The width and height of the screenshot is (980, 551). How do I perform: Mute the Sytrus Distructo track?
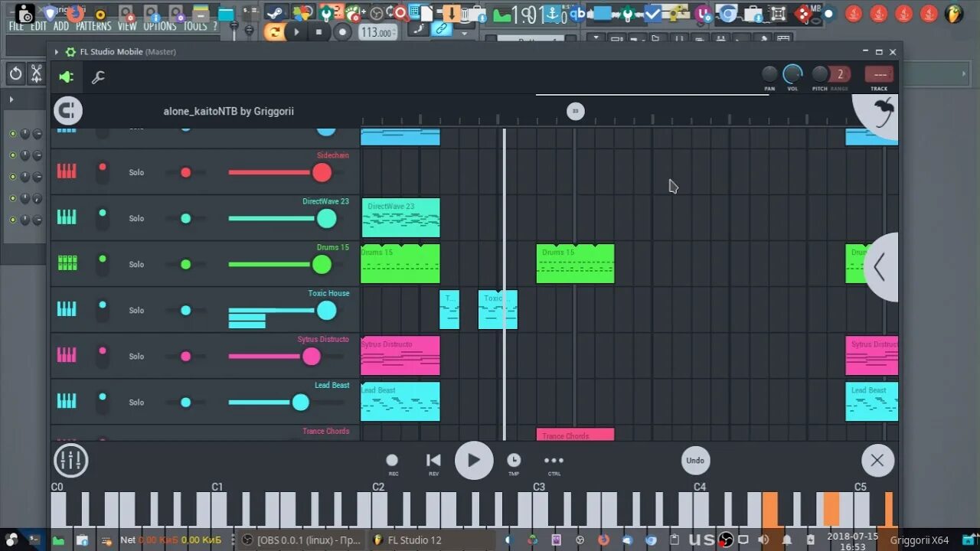(102, 356)
